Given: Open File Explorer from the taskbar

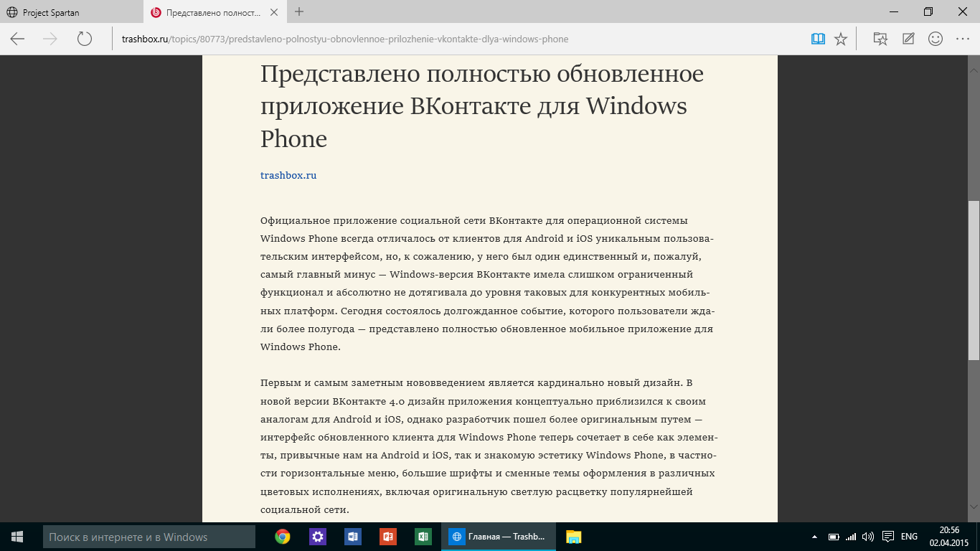Looking at the screenshot, I should point(573,537).
